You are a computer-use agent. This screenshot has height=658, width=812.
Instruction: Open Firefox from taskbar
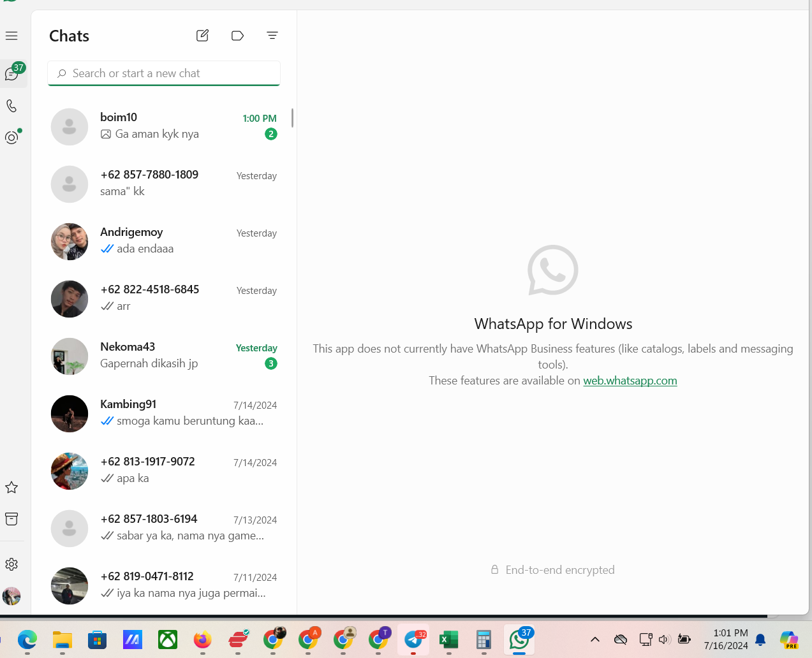tap(203, 639)
